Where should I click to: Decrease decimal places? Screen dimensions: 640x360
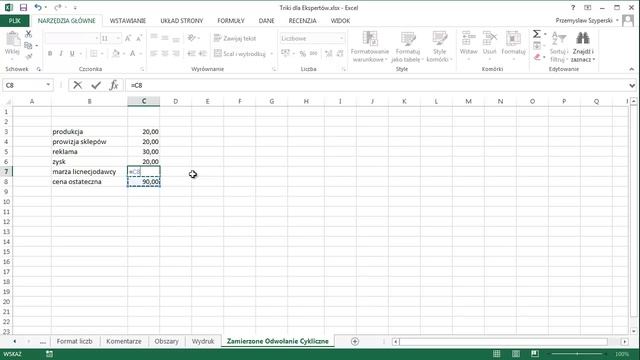click(x=340, y=53)
